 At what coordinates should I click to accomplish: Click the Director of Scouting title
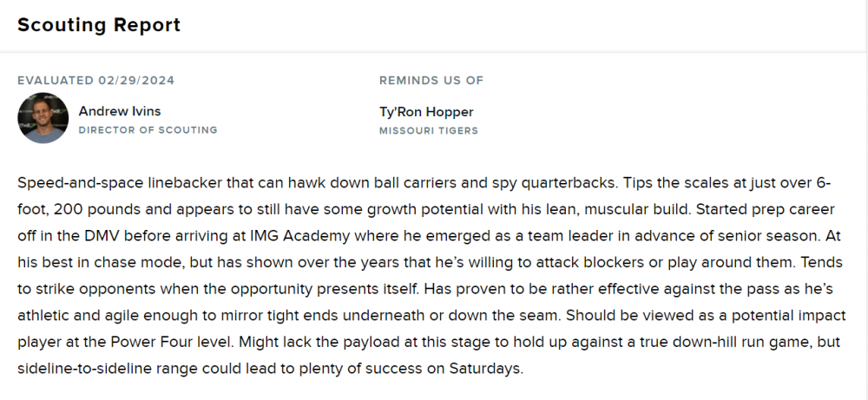pyautogui.click(x=148, y=130)
